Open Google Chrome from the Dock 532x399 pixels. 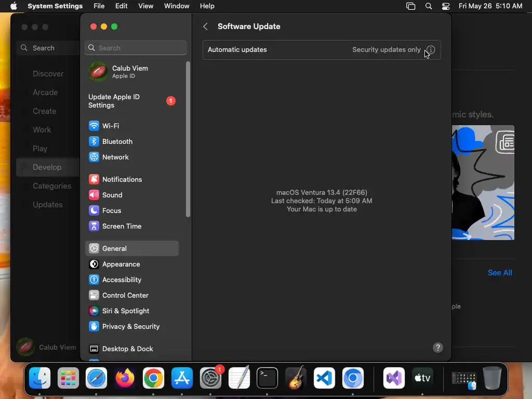click(153, 378)
